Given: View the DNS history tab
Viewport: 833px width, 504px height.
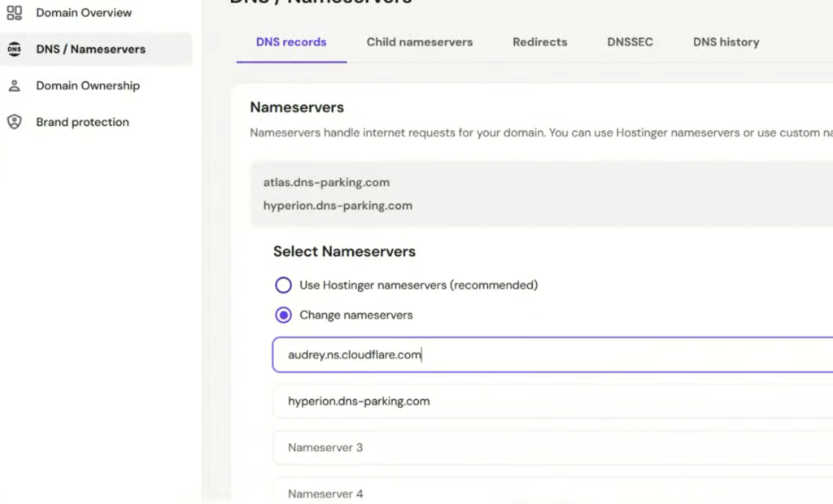Looking at the screenshot, I should click(726, 42).
